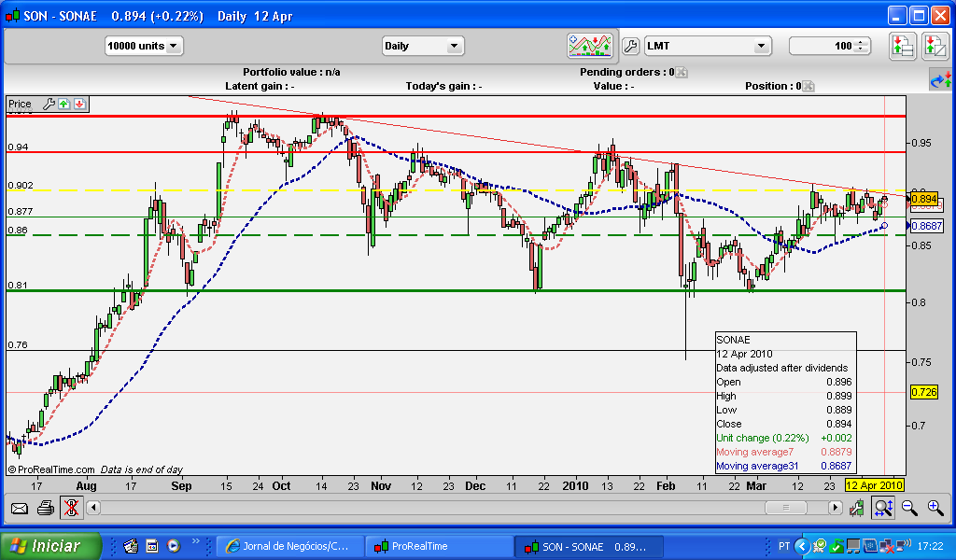Click the ProRealTime.com copyright text
The image size is (956, 560).
tap(51, 469)
